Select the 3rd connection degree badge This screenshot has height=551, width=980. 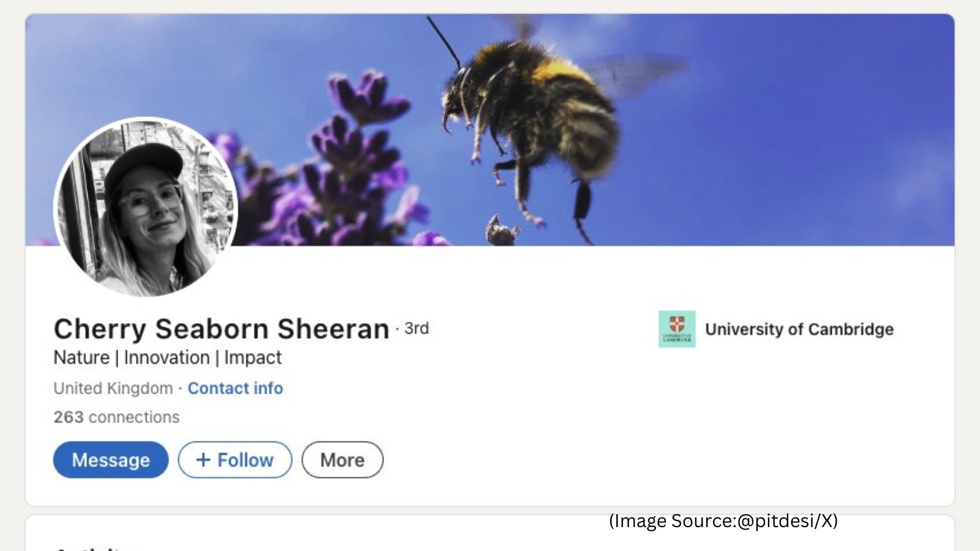415,329
